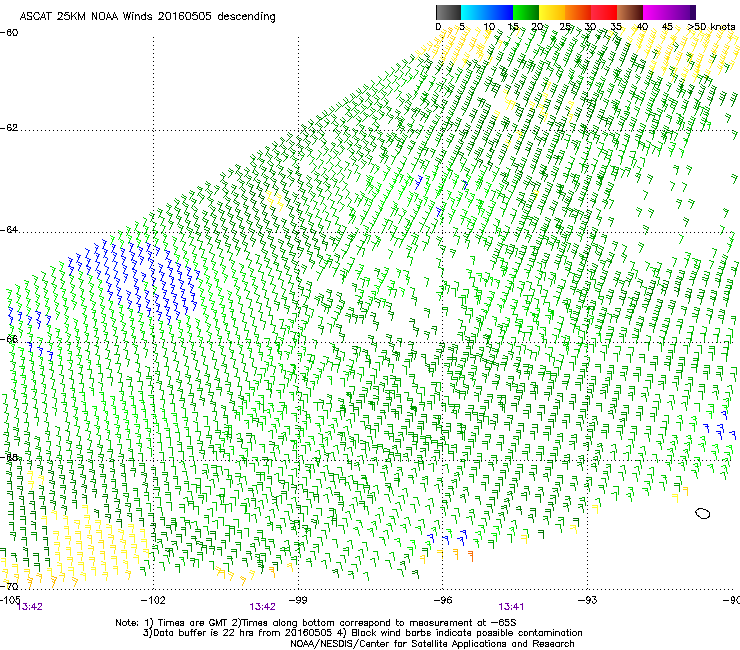Click the '-62' latitude axis label
The image size is (740, 650).
[x=9, y=128]
